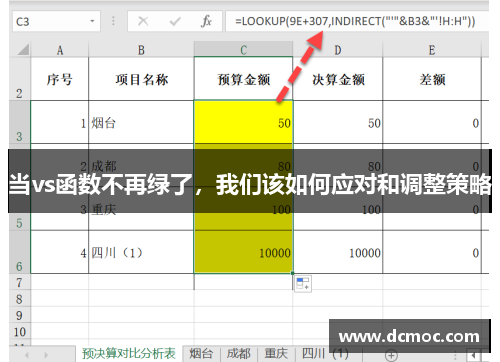
Task: Add a new sheet with plus icon
Action: click(x=391, y=355)
